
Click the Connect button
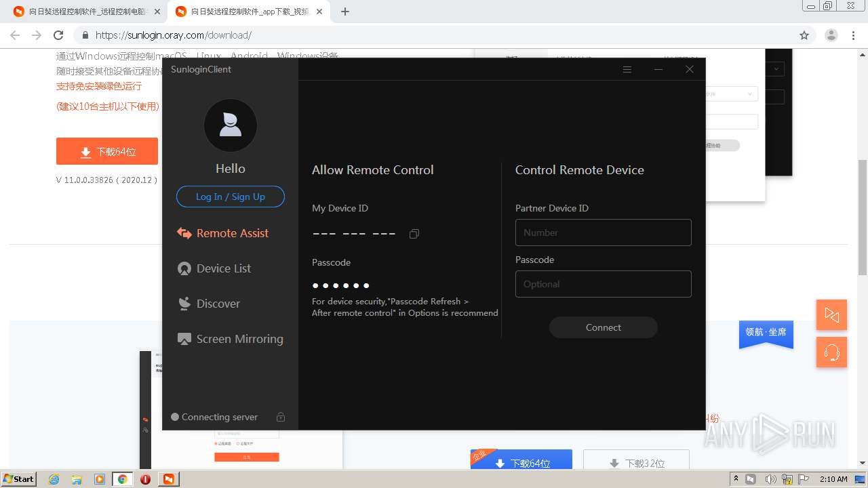click(x=604, y=327)
